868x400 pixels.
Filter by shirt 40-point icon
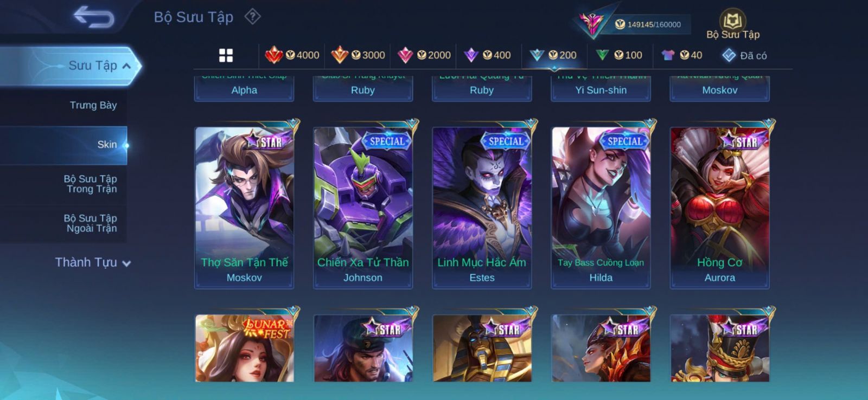point(682,55)
